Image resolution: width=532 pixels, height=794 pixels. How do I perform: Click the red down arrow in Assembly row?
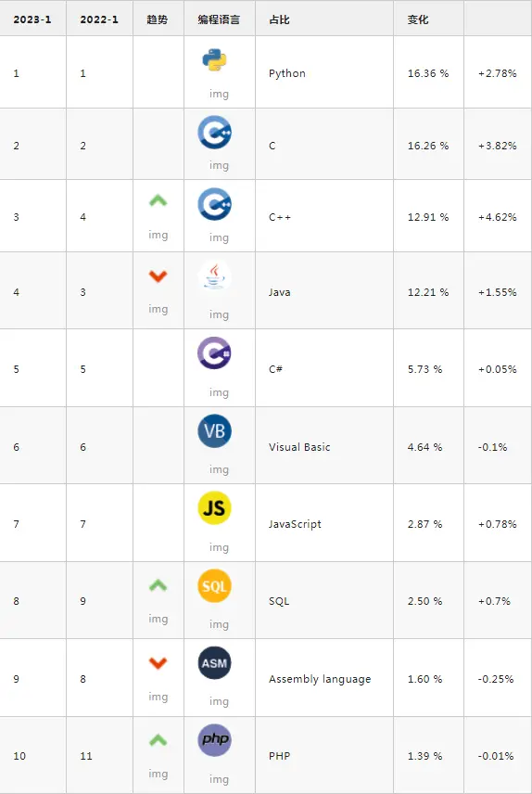(158, 663)
